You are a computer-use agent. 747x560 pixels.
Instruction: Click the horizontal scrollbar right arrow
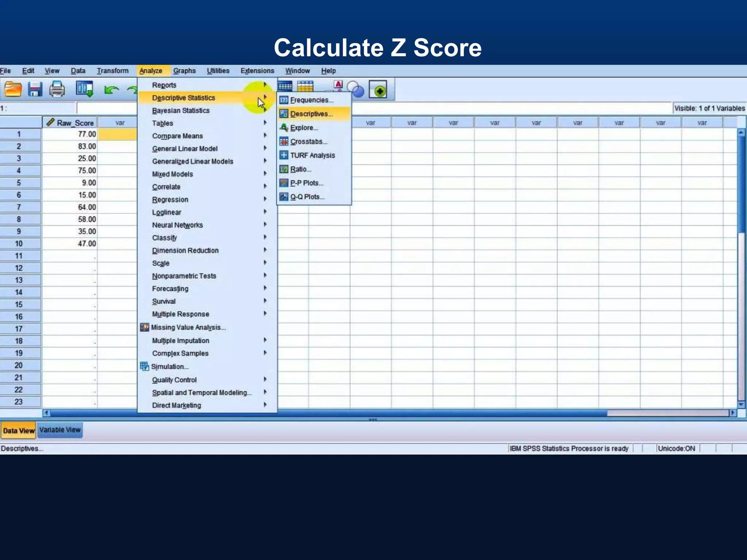733,413
